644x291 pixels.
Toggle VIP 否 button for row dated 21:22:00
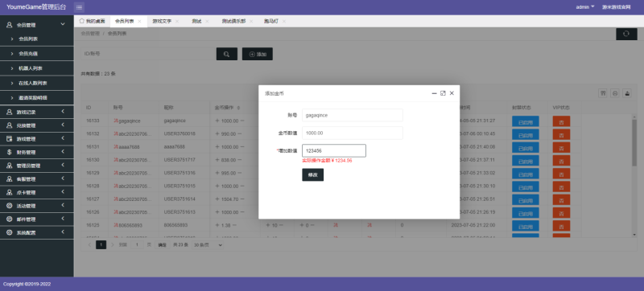coord(561,226)
